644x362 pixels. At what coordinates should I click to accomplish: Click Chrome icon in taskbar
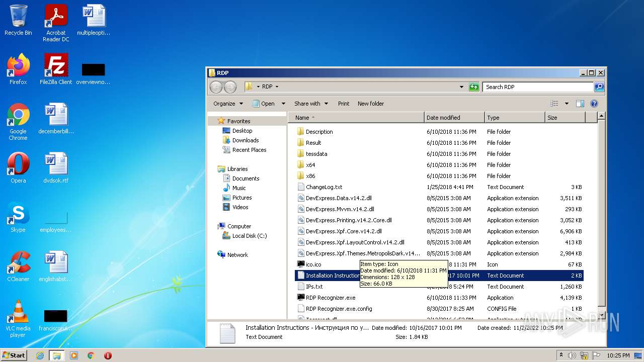[91, 355]
